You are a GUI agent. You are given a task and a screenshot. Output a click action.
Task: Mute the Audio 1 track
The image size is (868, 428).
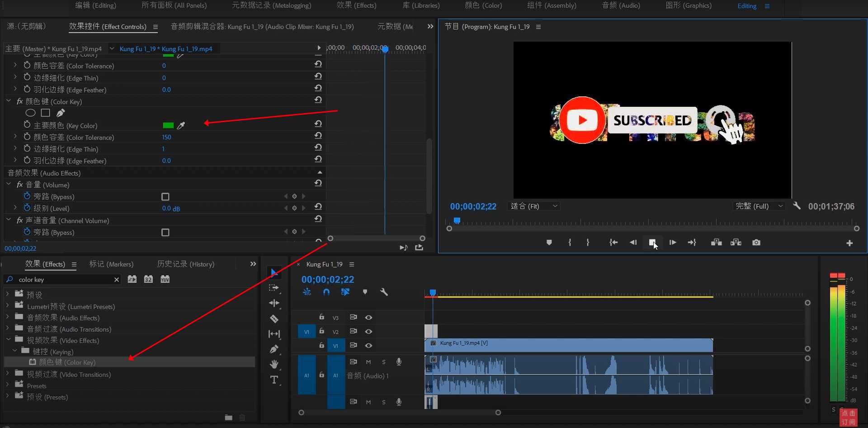(x=368, y=362)
